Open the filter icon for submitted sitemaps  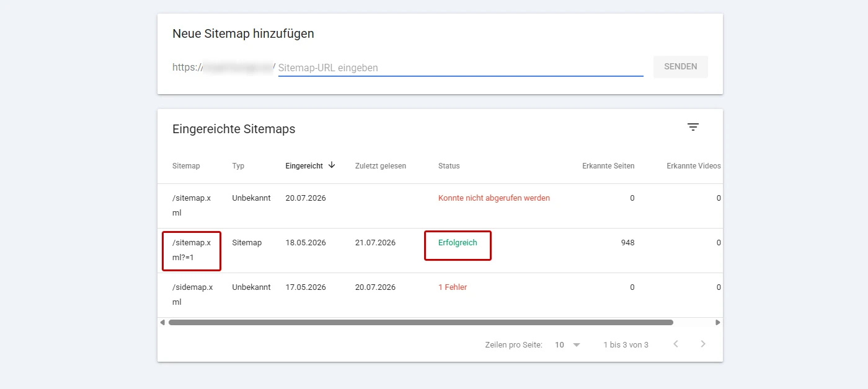693,127
